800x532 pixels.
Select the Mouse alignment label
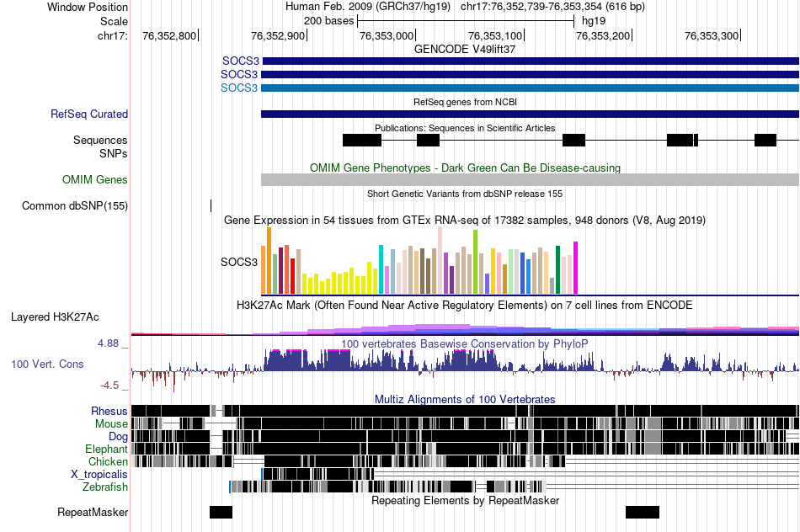(x=111, y=424)
